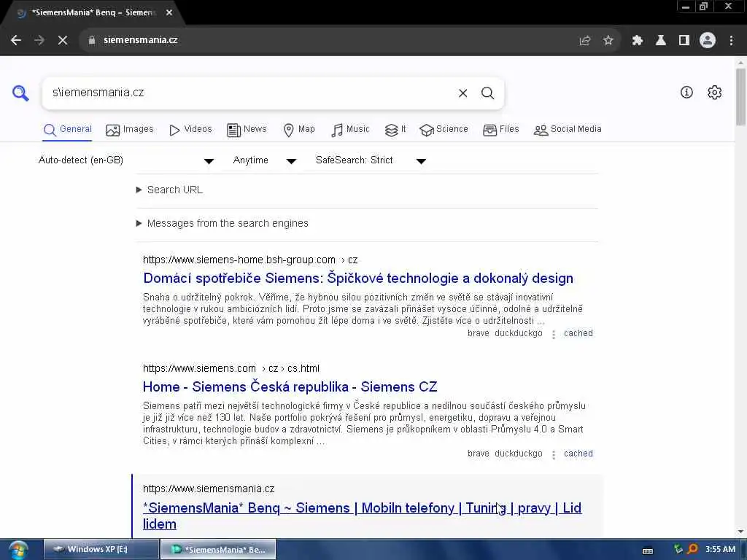Image resolution: width=747 pixels, height=560 pixels.
Task: Expand the Search URL section
Action: coord(169,190)
